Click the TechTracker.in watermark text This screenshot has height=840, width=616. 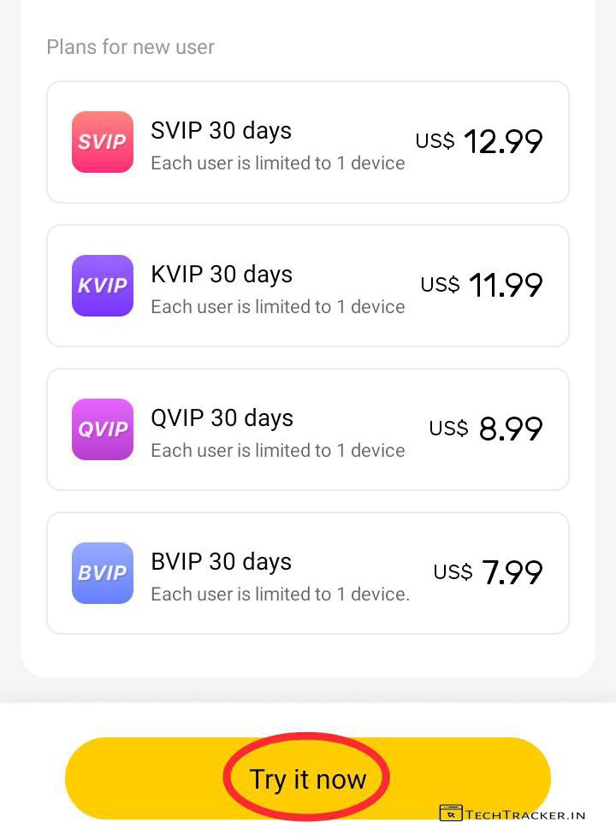click(525, 814)
